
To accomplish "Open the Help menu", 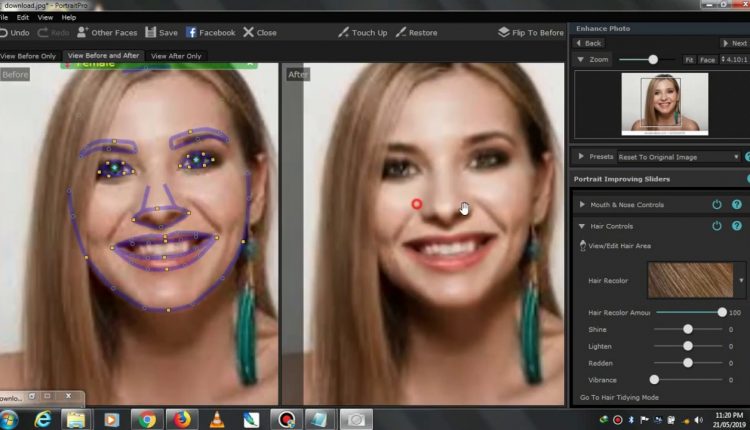I will [69, 17].
